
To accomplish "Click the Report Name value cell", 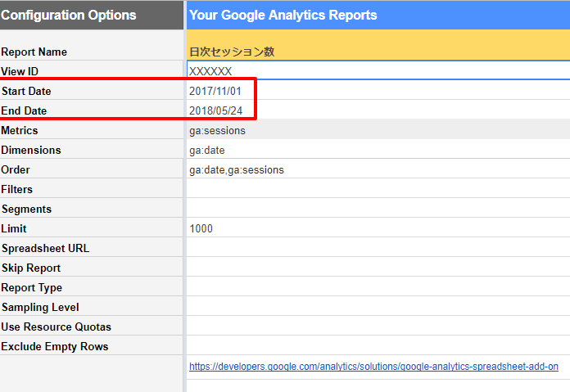I will [377, 52].
